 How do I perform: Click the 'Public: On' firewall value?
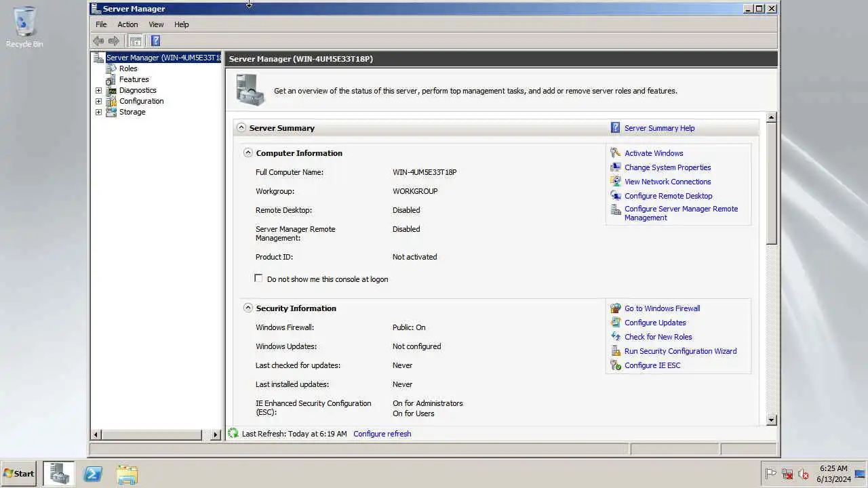(409, 327)
